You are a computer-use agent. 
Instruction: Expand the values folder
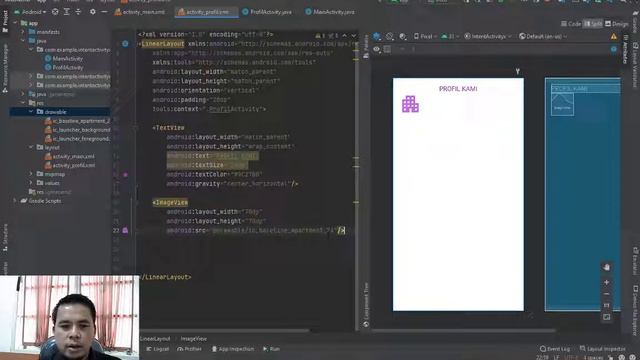(x=31, y=183)
